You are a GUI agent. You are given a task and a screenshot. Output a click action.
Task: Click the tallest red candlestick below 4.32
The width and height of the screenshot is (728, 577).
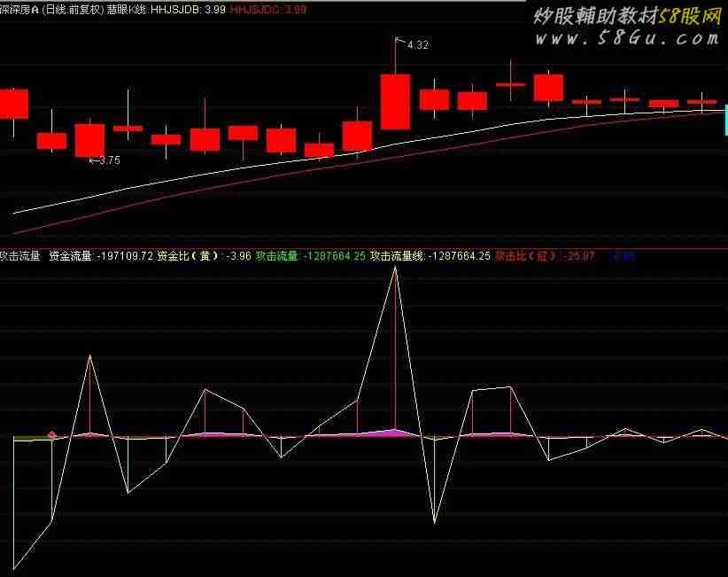coord(396,101)
